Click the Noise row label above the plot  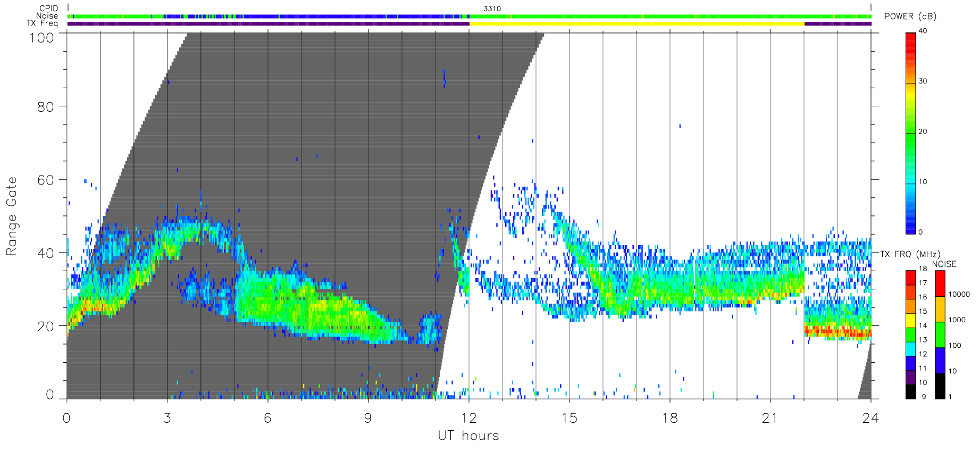(47, 16)
